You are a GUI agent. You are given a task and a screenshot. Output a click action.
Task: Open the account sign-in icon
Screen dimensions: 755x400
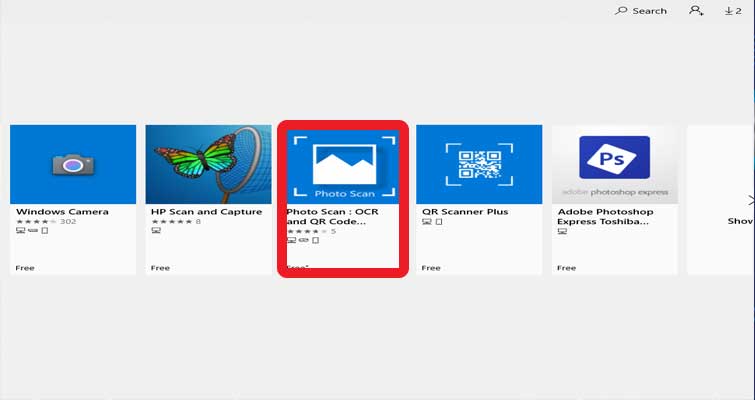[x=696, y=11]
